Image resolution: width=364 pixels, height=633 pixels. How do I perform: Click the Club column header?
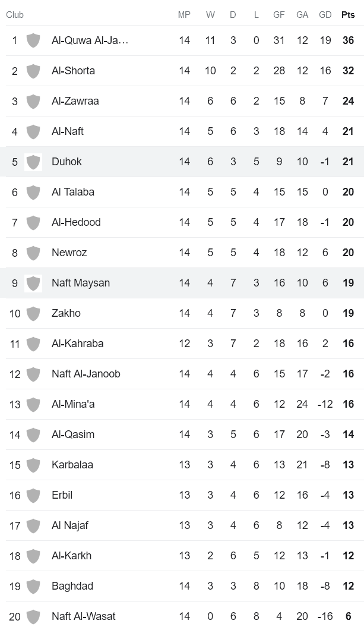(15, 15)
